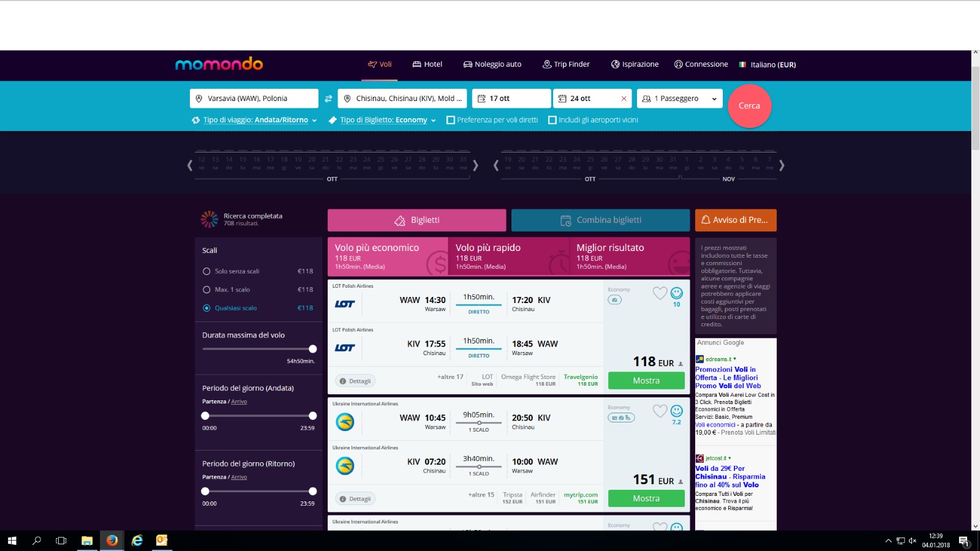
Task: Save the Ukraine International 151 EUR flight to favorites
Action: click(660, 411)
